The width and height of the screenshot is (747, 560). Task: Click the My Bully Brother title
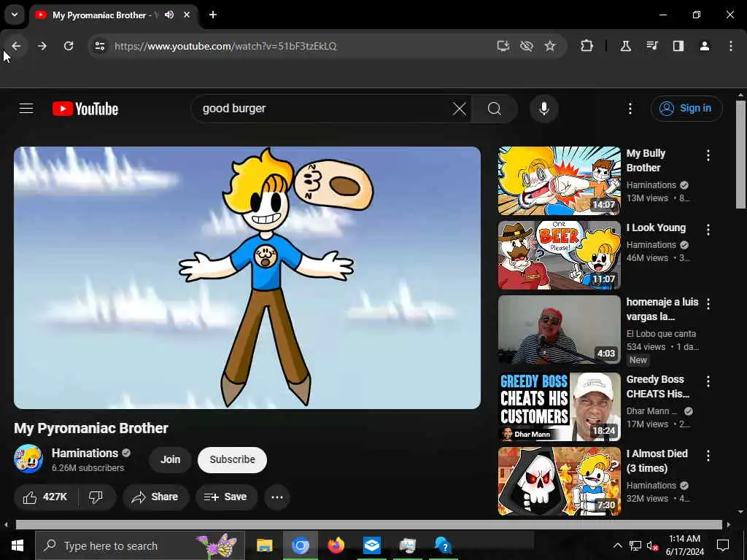[646, 160]
